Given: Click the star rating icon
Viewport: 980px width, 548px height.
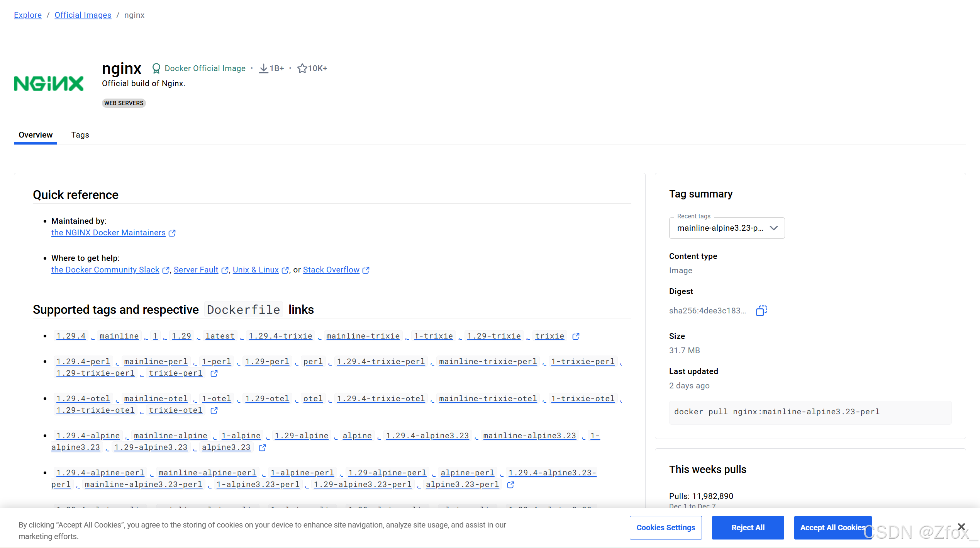Looking at the screenshot, I should (x=302, y=68).
